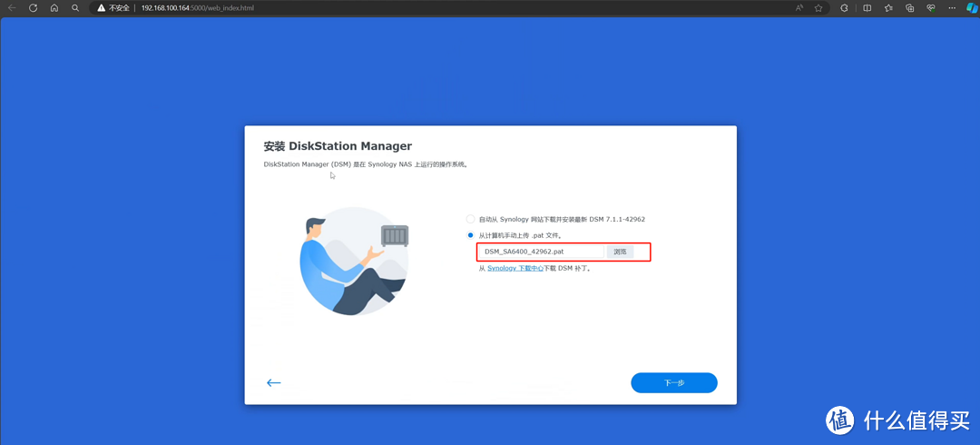The width and height of the screenshot is (980, 445).
Task: Click the 安装 DiskStation Manager heading
Action: [x=338, y=146]
